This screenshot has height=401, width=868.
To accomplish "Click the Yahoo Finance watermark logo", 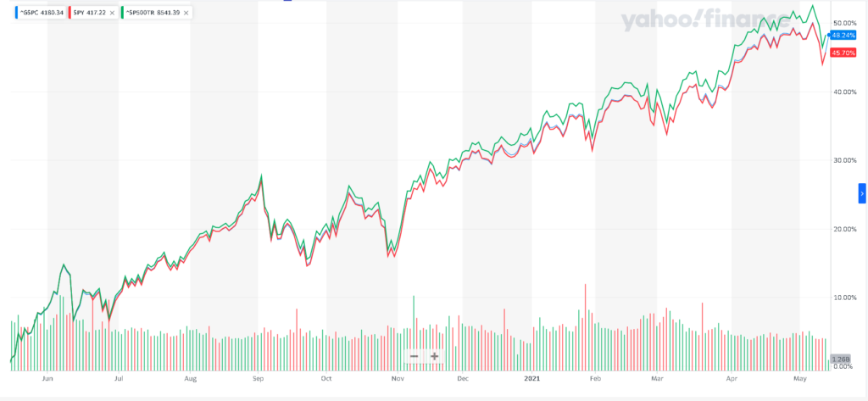I will [x=704, y=23].
